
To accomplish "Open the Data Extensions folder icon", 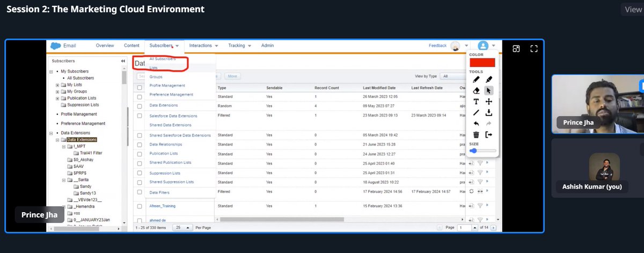I will click(x=64, y=140).
